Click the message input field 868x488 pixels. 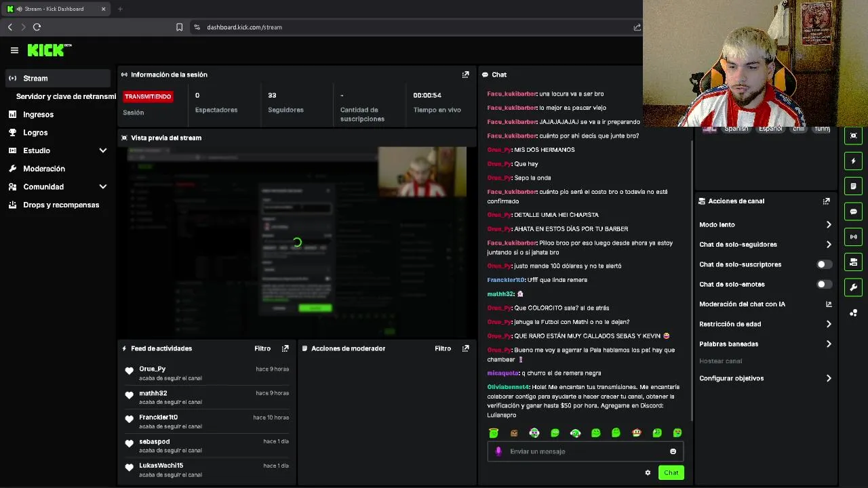click(585, 451)
